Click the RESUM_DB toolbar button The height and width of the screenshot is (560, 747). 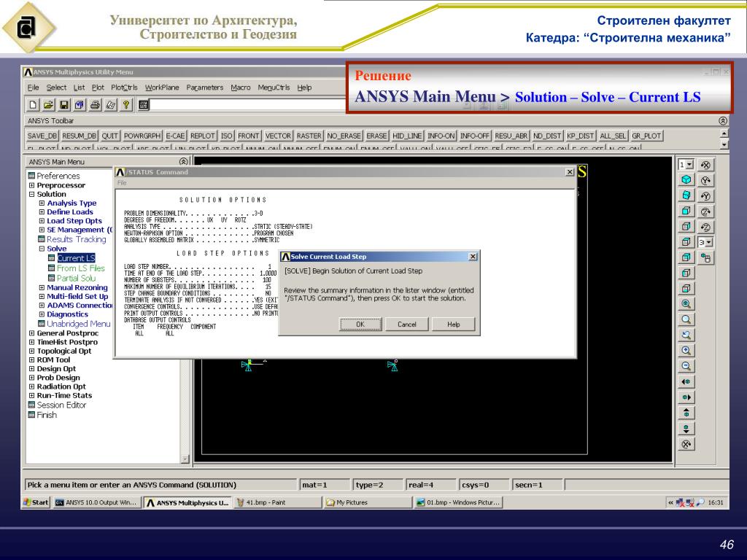tap(79, 136)
